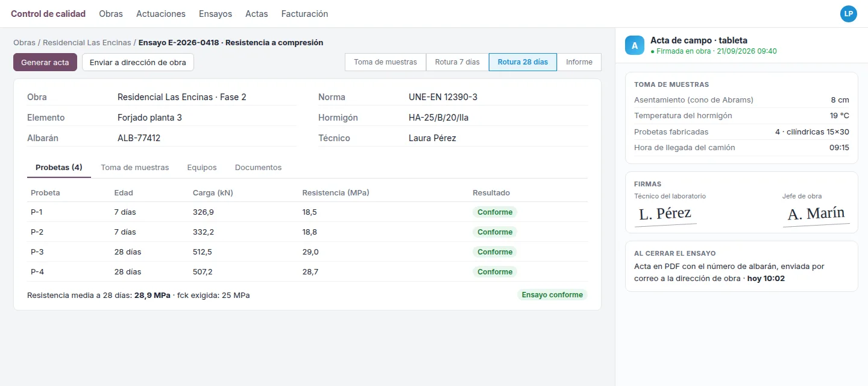
Task: Click the Conforme badge for P-4
Action: pos(495,272)
